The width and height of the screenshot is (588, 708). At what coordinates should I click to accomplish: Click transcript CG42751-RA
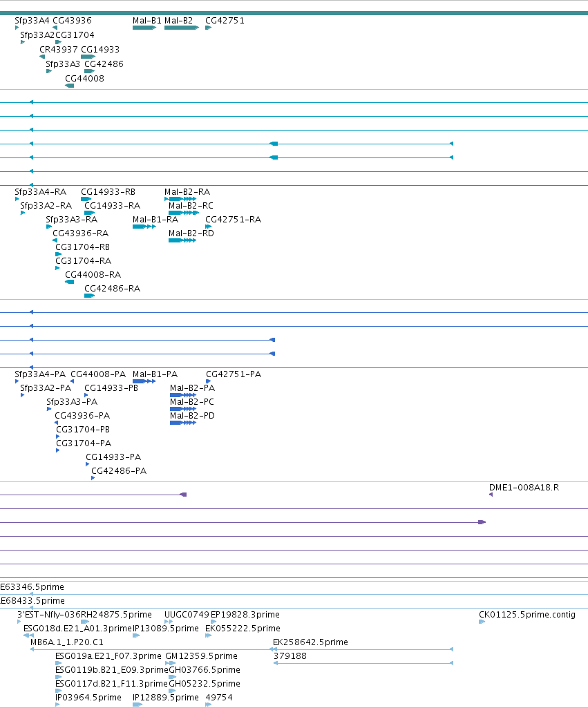(208, 227)
